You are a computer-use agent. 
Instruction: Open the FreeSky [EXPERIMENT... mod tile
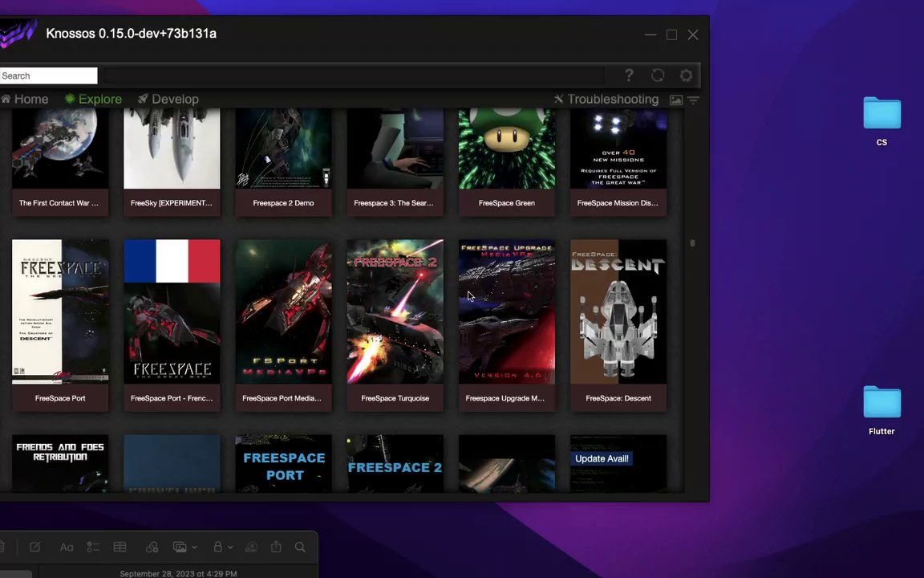(x=172, y=162)
